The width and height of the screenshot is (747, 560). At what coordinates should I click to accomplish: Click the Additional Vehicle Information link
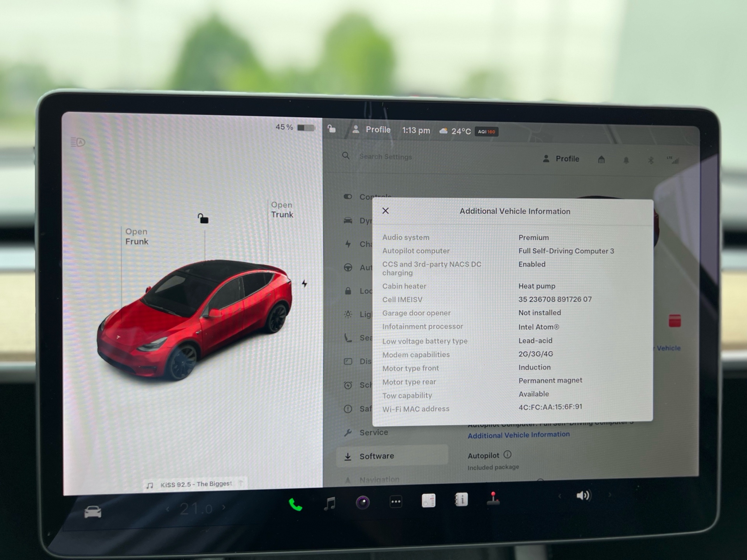(518, 435)
